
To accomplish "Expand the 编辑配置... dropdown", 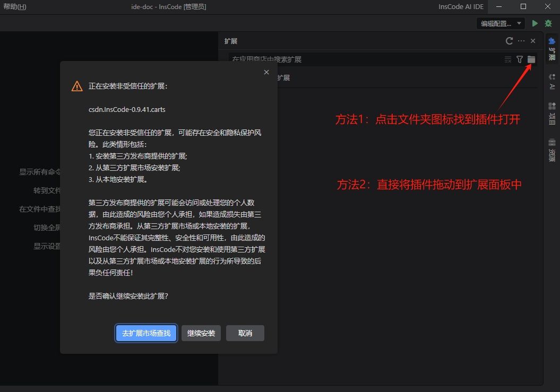I will (x=501, y=23).
